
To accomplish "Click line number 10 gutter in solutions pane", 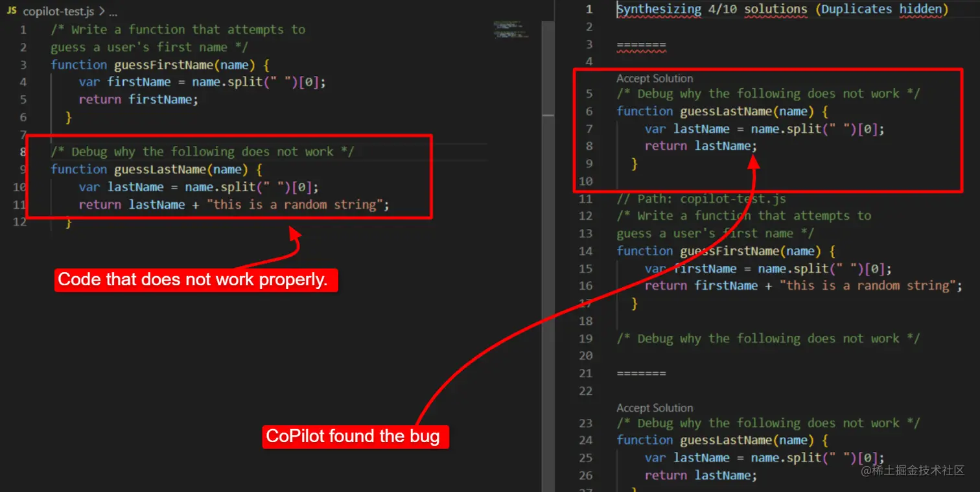I will point(586,181).
